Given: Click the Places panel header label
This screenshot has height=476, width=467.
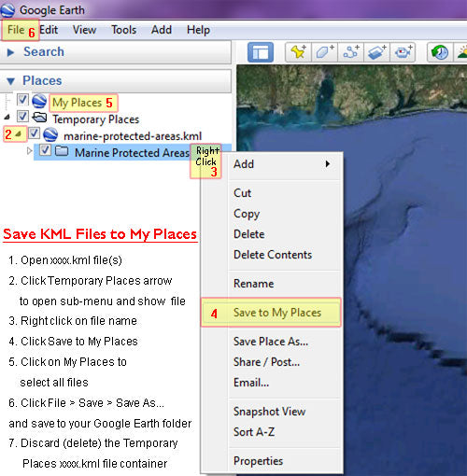Looking at the screenshot, I should point(42,81).
